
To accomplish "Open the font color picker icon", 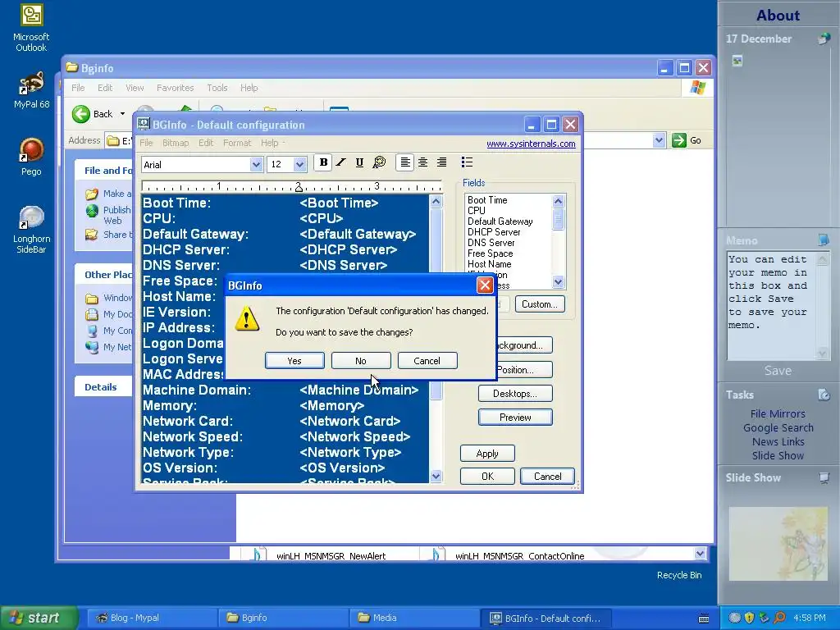I will click(x=379, y=162).
